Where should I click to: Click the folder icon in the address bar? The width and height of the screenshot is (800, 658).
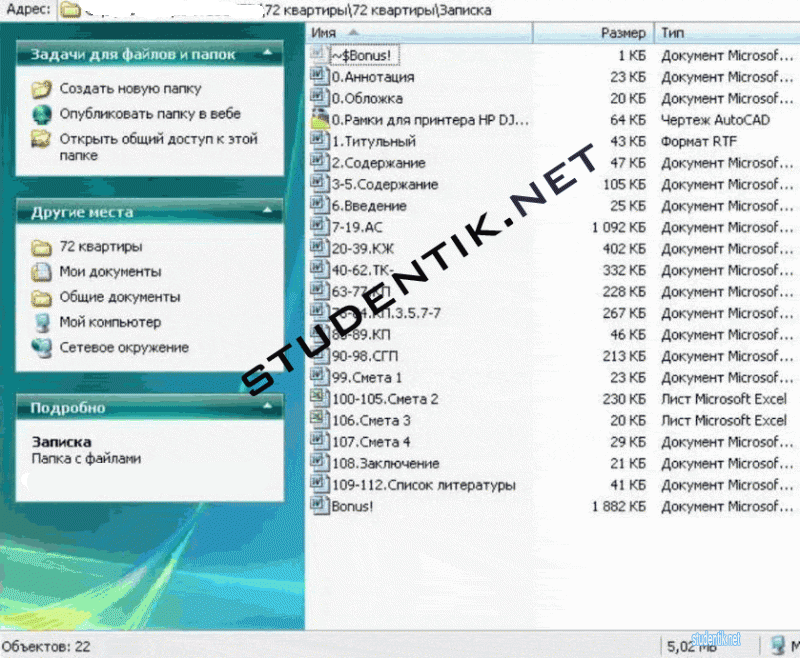pyautogui.click(x=69, y=10)
